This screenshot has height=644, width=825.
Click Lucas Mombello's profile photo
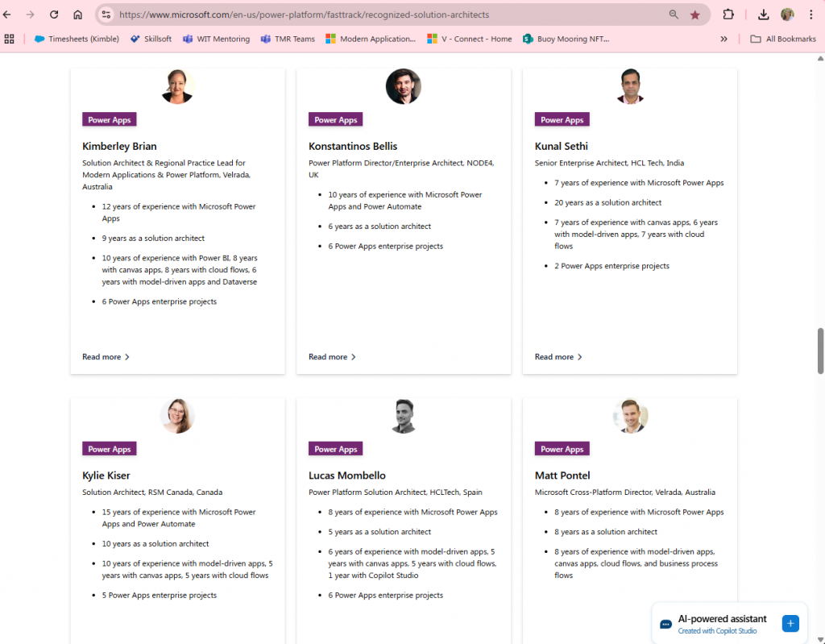[404, 417]
